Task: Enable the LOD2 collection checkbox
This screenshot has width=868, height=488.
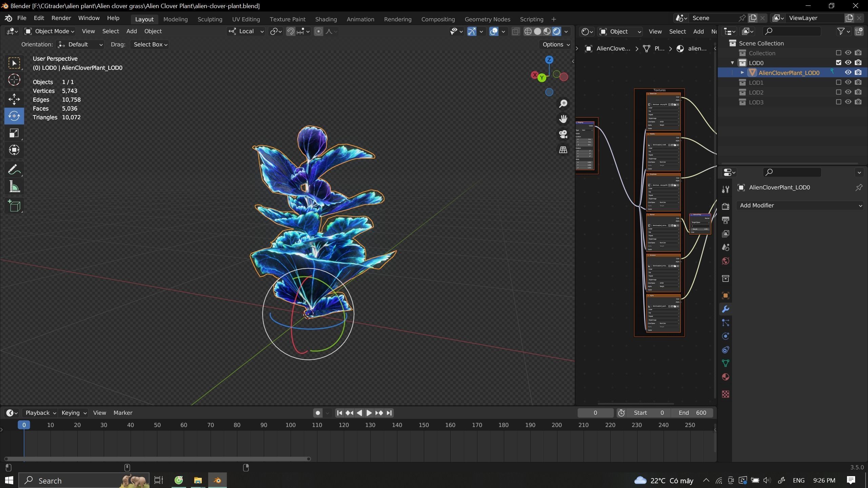Action: point(839,92)
